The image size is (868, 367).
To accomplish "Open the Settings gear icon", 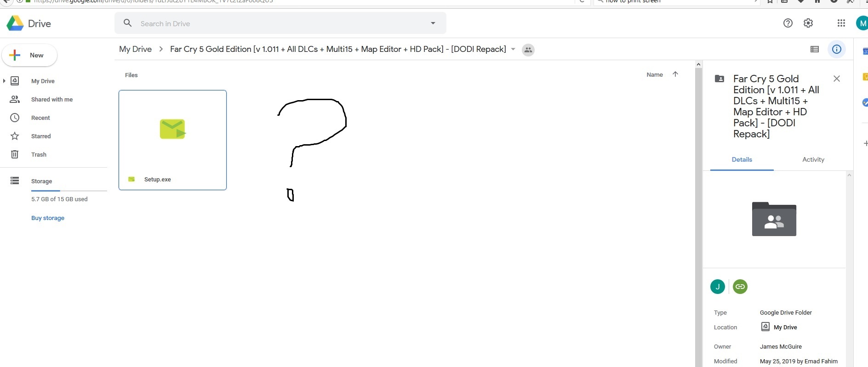I will click(x=808, y=23).
